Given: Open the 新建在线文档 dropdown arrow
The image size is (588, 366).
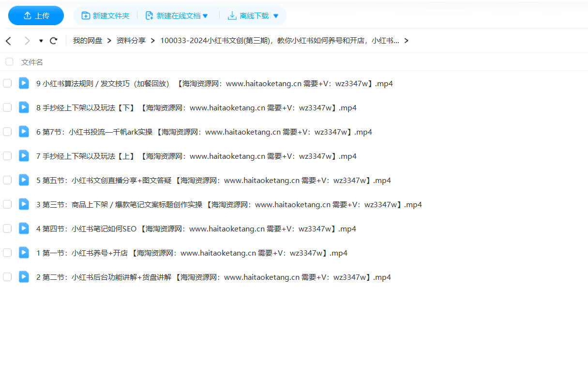Looking at the screenshot, I should pyautogui.click(x=205, y=16).
